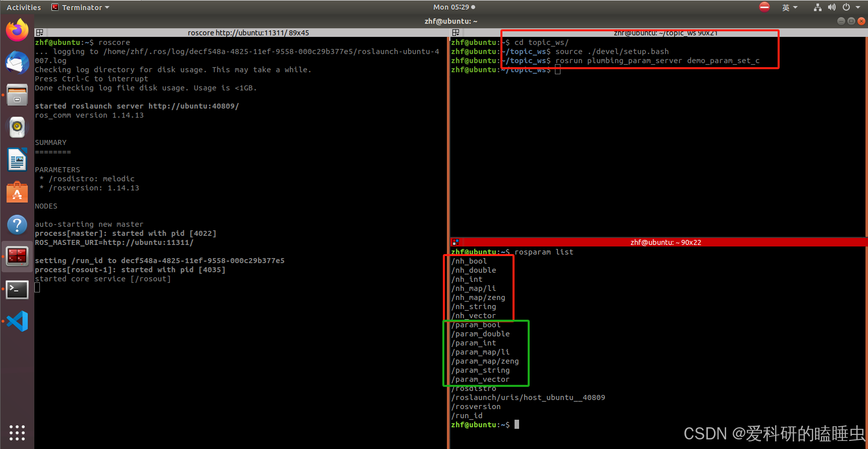Click the /param_map/li parameter line
Image resolution: width=868 pixels, height=449 pixels.
(x=481, y=352)
